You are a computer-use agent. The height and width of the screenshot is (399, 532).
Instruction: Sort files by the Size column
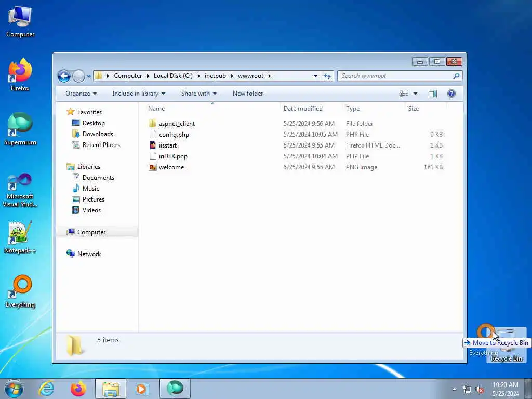point(426,109)
